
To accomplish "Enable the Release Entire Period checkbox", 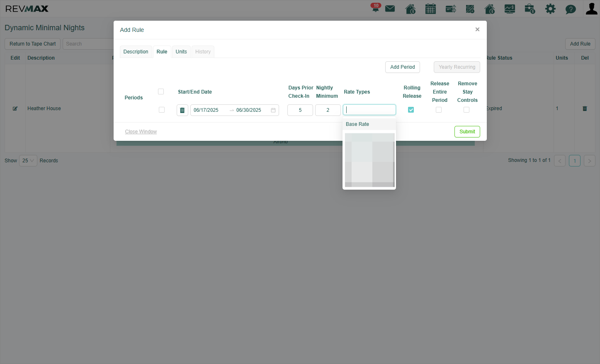I will tap(439, 110).
